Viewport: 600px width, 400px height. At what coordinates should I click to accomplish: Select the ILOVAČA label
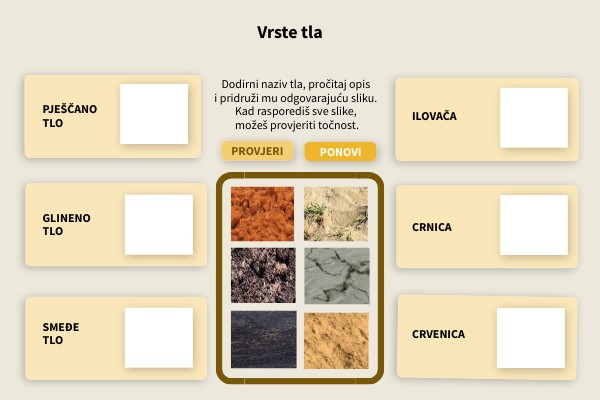coord(434,117)
